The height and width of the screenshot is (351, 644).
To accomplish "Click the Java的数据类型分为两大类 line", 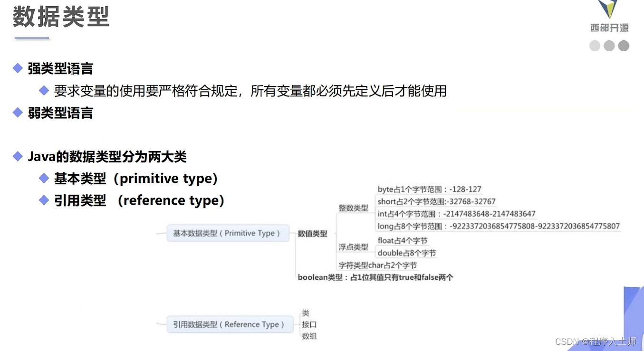I will 107,157.
